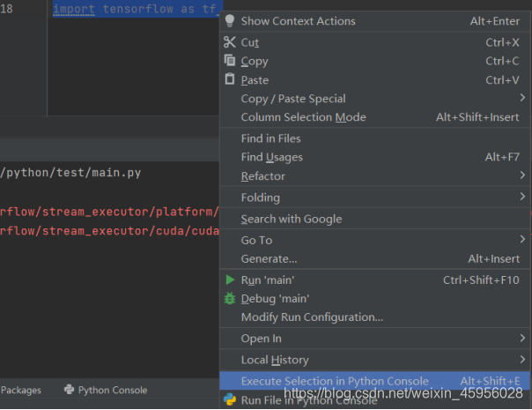The image size is (532, 410).
Task: Click the Copy pages icon
Action: (230, 61)
